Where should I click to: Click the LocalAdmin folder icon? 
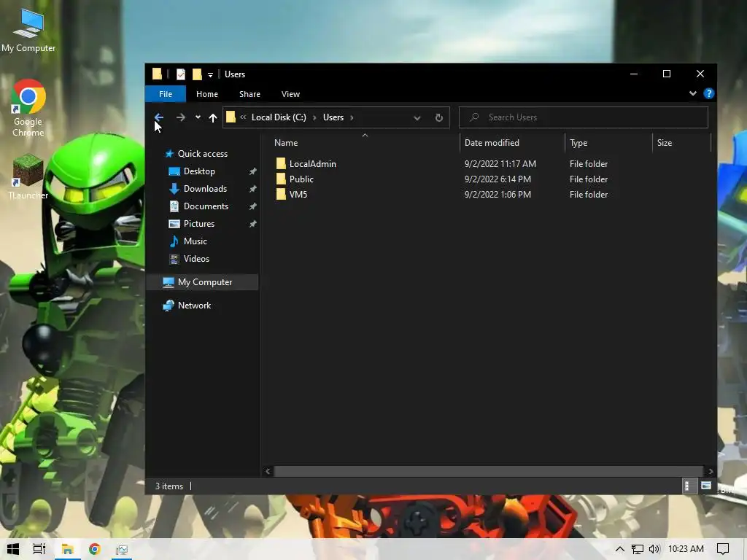click(281, 164)
